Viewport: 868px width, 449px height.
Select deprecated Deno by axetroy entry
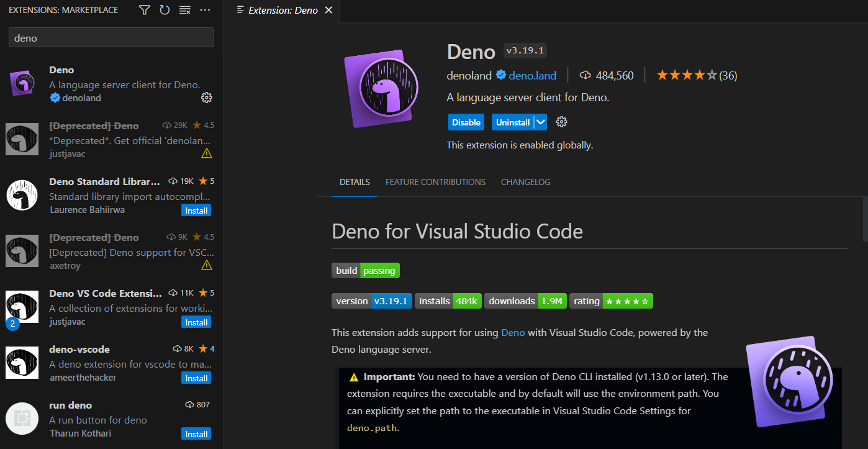tap(111, 252)
